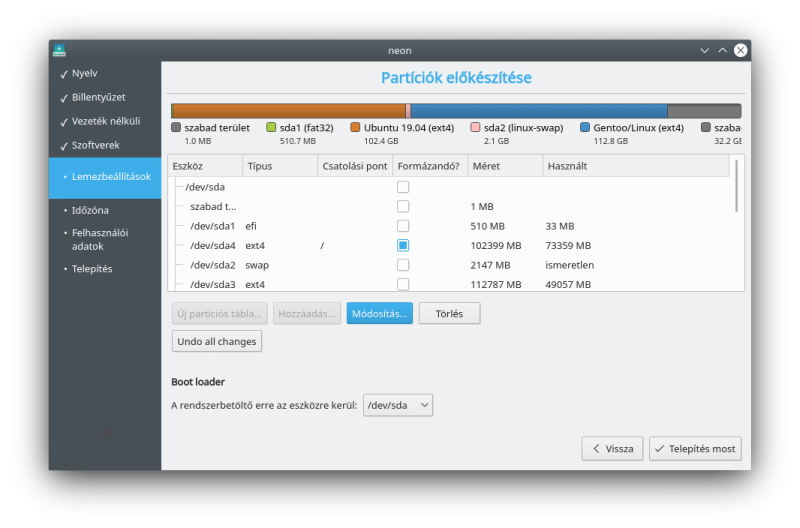Select the Vezeték nélküli step
The image size is (800, 528).
pos(106,121)
